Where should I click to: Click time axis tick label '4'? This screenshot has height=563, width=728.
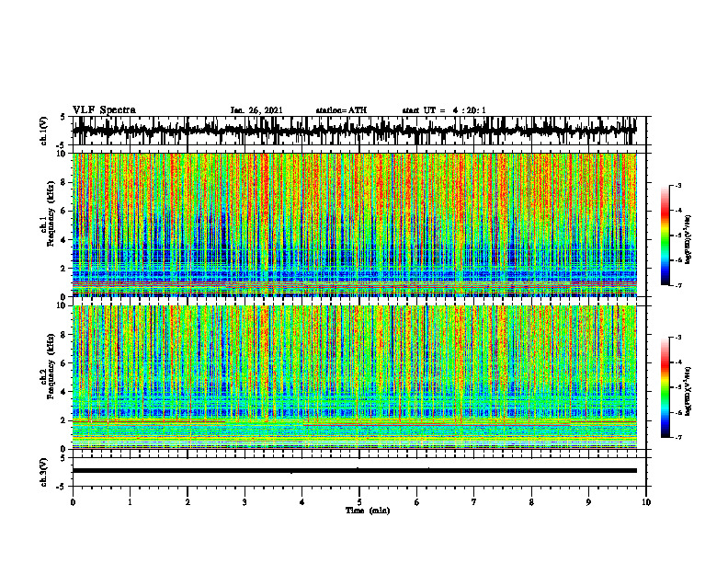click(302, 502)
